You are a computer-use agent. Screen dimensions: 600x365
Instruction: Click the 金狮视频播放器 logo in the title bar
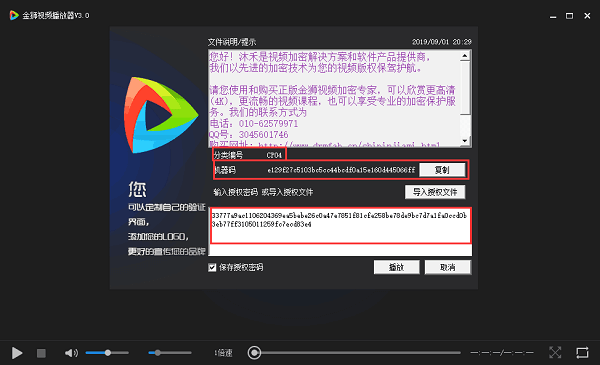(14, 15)
